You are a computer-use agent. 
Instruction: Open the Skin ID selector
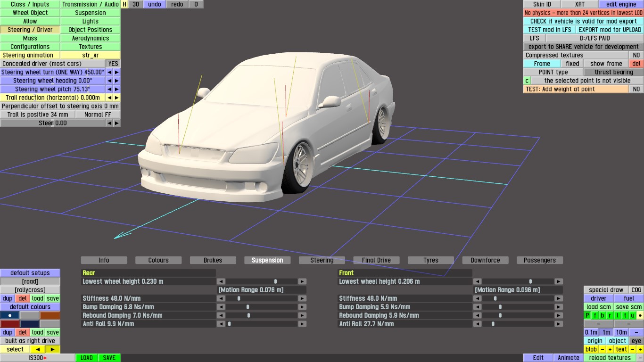[x=542, y=4]
